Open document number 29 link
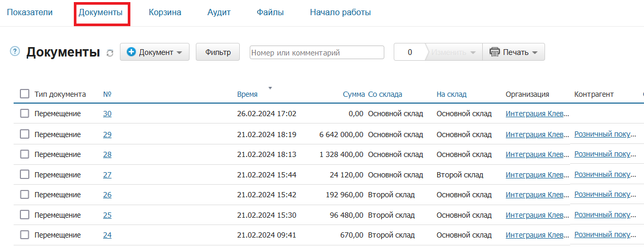 coord(107,134)
